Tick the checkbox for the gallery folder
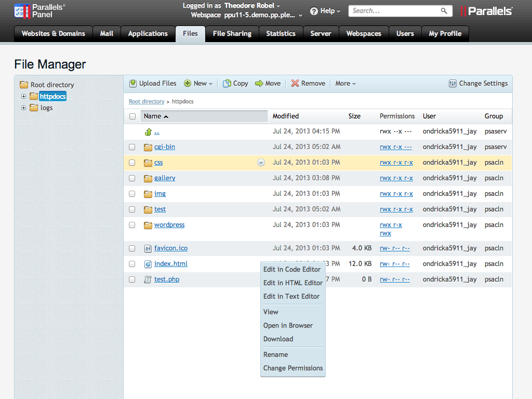The height and width of the screenshot is (399, 532). 132,178
